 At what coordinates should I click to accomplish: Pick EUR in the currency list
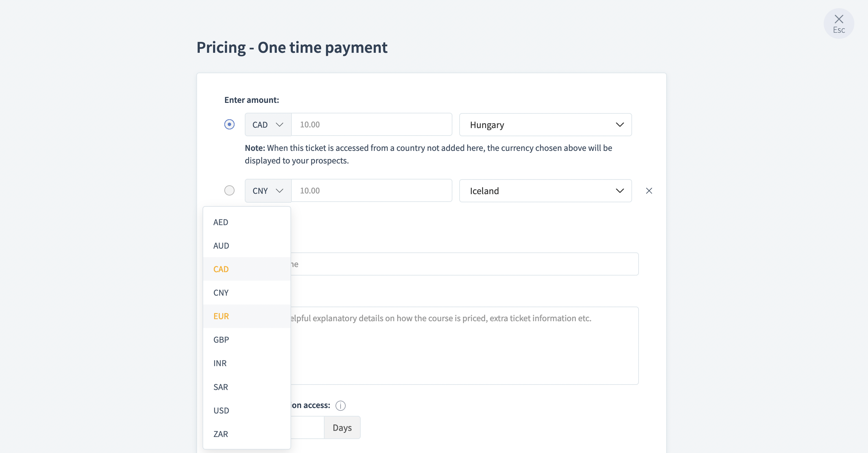tap(247, 316)
